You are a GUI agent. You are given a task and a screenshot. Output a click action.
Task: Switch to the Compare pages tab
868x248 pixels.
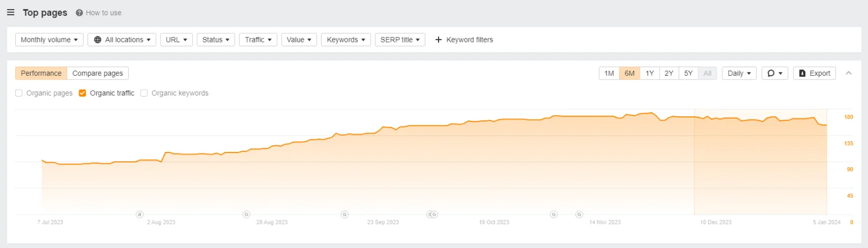tap(97, 73)
